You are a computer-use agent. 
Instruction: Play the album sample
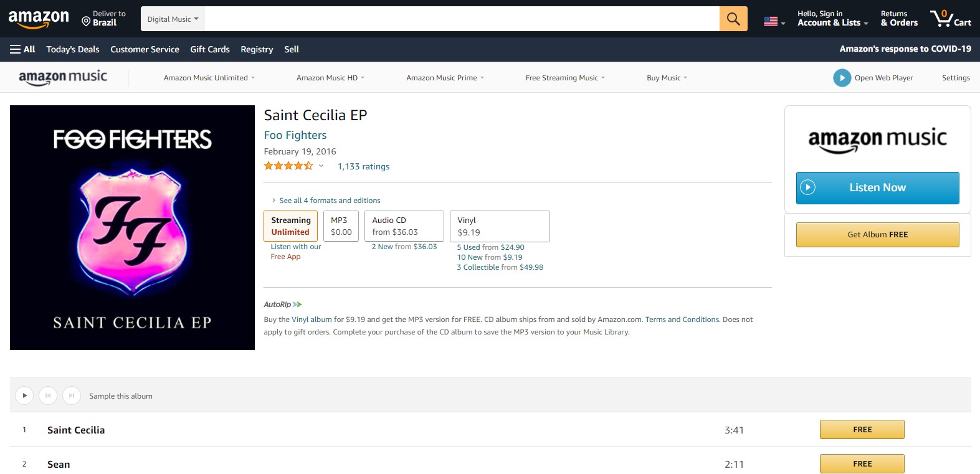click(x=24, y=396)
